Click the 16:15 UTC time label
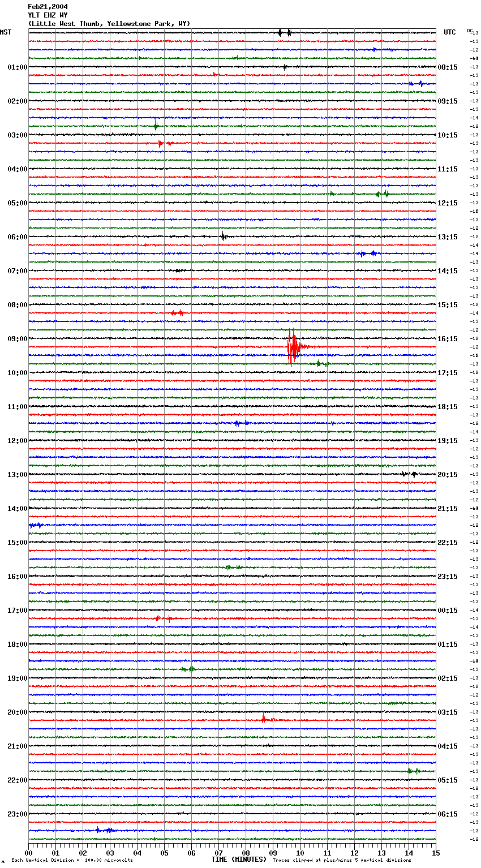The width and height of the screenshot is (481, 868). pos(448,339)
